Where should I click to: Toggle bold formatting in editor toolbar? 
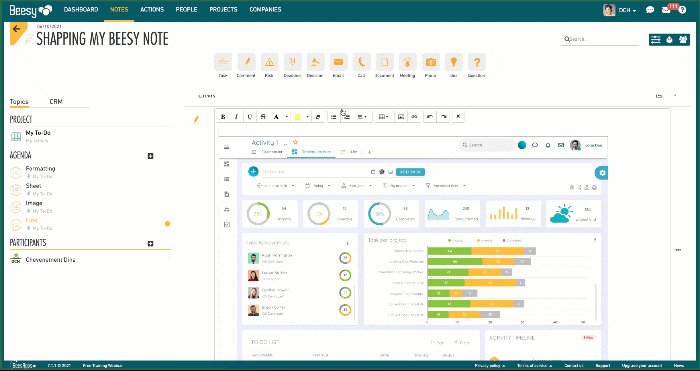[223, 117]
